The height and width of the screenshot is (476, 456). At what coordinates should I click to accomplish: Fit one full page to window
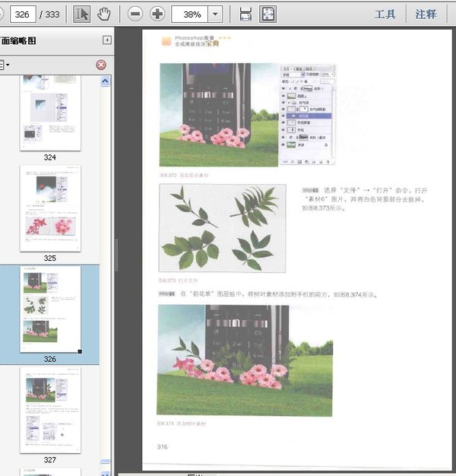[x=268, y=14]
